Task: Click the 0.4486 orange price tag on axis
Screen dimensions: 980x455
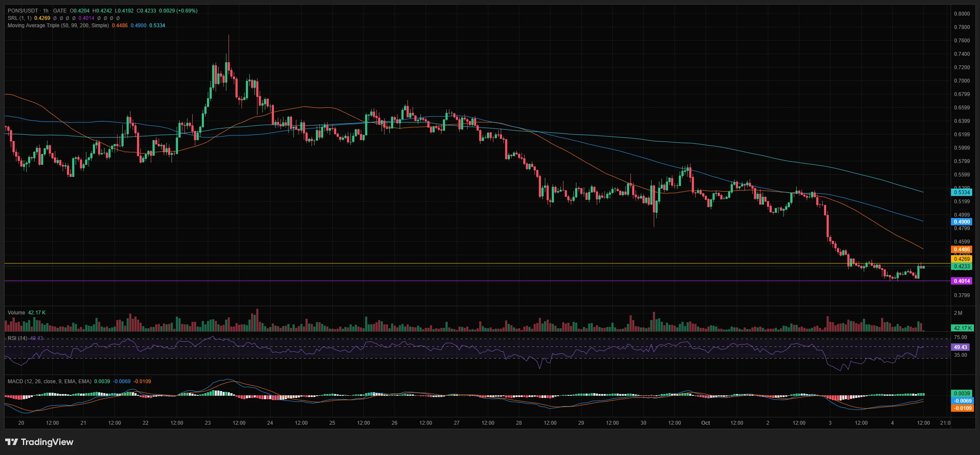Action: click(962, 250)
